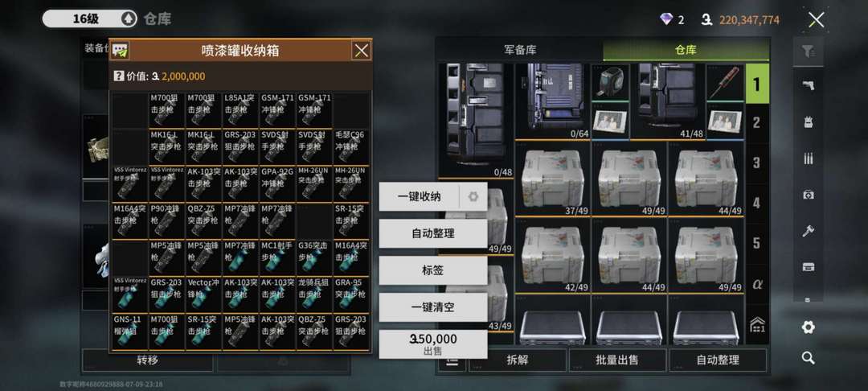
Task: Sell the case for 350,000 via 出售
Action: point(433,344)
